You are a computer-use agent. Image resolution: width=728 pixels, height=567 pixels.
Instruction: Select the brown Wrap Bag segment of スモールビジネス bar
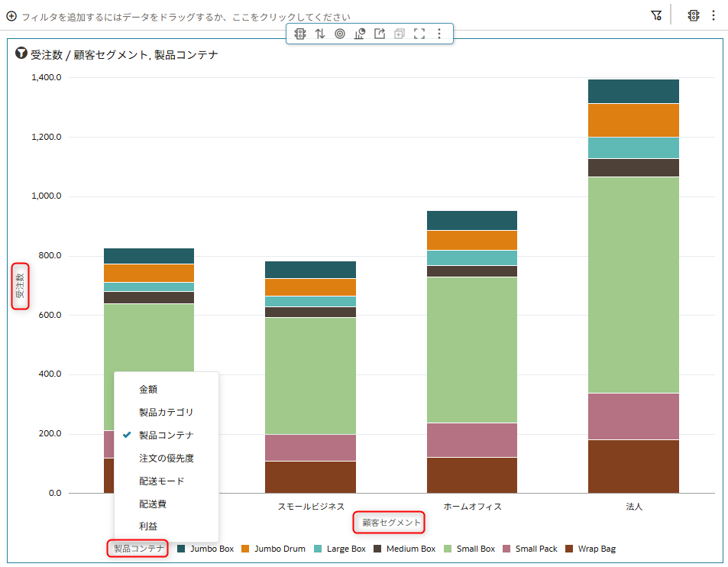(311, 478)
